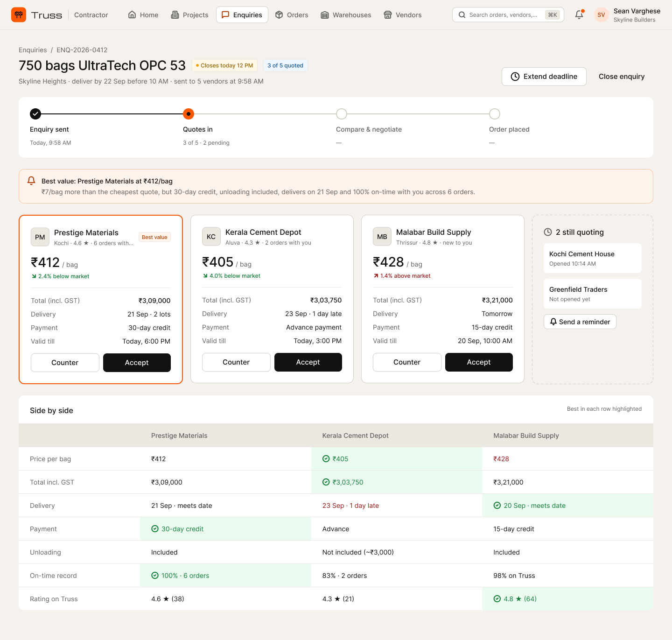Viewport: 672px width, 640px height.
Task: Open the Projects section
Action: click(x=189, y=15)
